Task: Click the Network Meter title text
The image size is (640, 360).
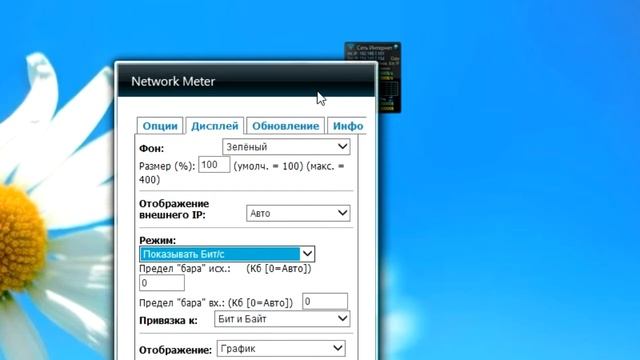Action: [173, 81]
